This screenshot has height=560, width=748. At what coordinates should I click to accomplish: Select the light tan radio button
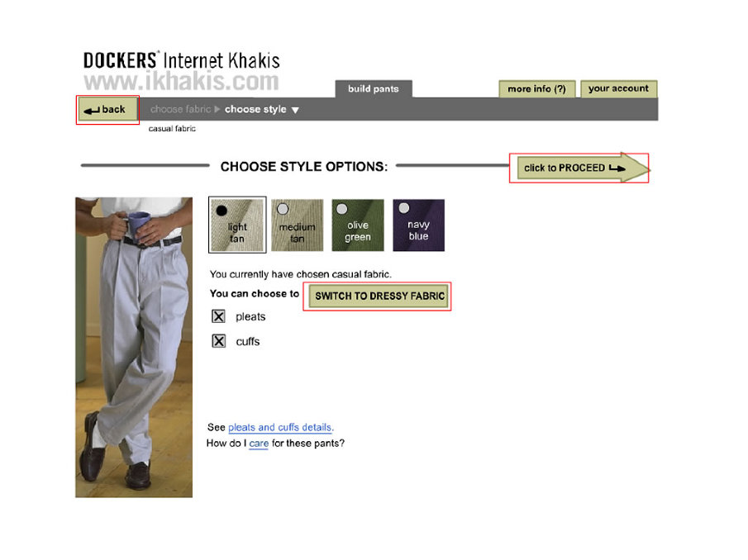222,210
